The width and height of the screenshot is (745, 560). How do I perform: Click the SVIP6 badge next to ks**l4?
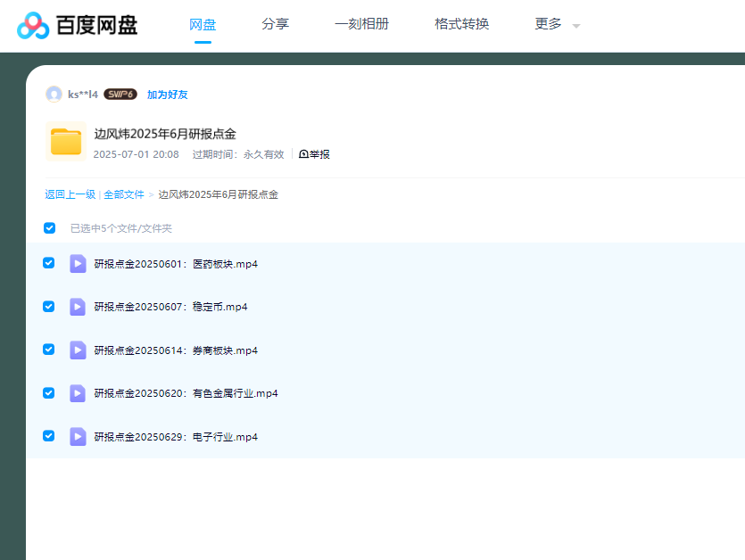click(119, 94)
